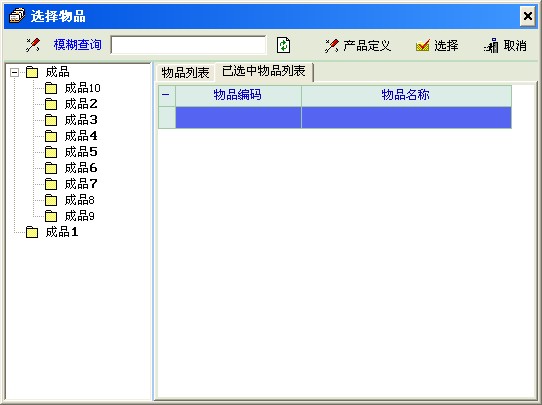Switch to the 已选中物品列表 tab

(x=264, y=71)
